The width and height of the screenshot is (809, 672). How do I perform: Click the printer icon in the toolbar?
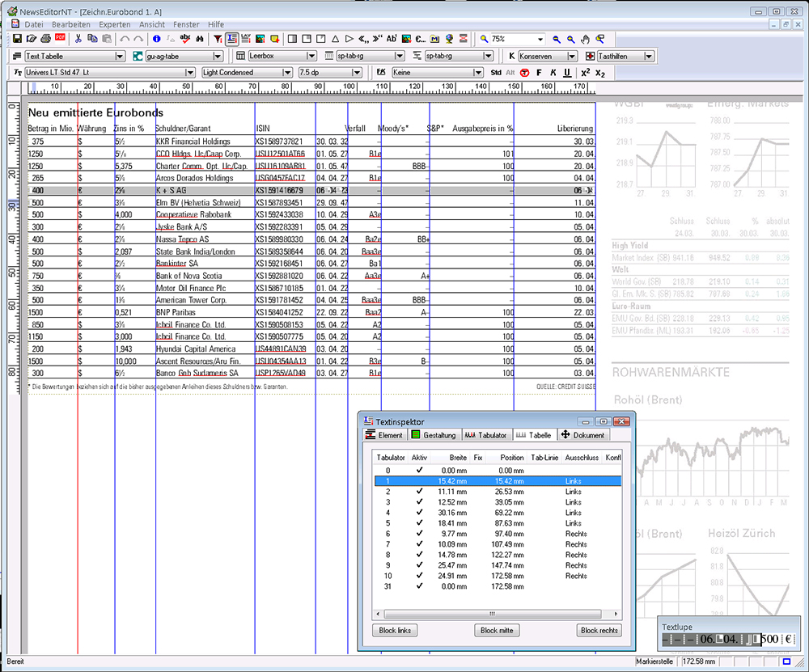click(46, 39)
